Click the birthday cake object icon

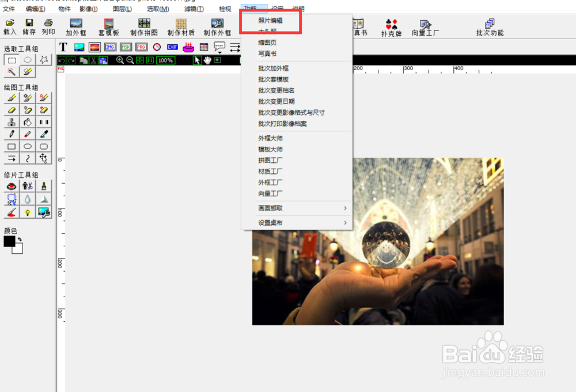(188, 47)
